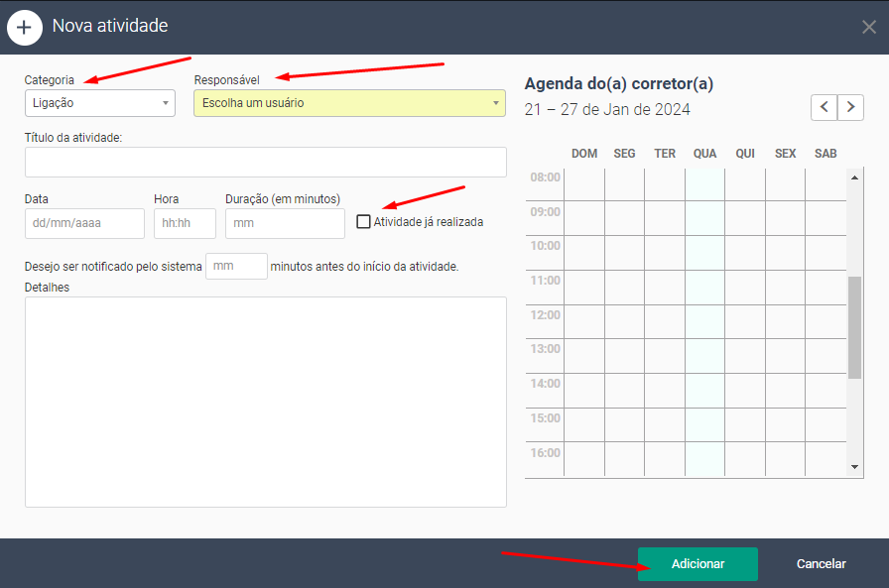Click the notification minutes input field
Image resolution: width=889 pixels, height=588 pixels.
pos(236,266)
